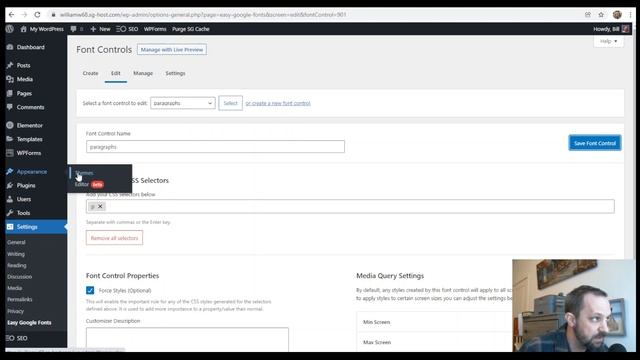Open Comments in the sidebar
This screenshot has width=640, height=360.
click(30, 107)
